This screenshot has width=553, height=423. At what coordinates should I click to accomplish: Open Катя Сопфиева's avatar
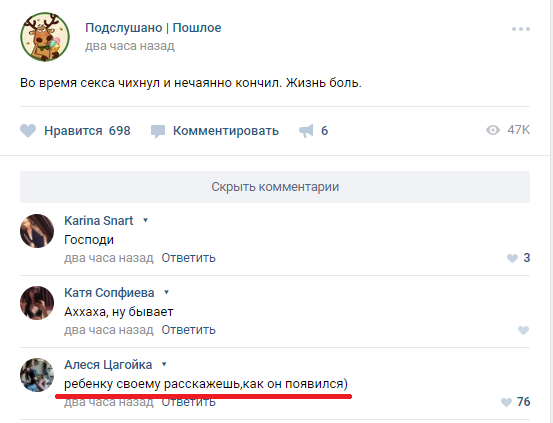(x=37, y=303)
